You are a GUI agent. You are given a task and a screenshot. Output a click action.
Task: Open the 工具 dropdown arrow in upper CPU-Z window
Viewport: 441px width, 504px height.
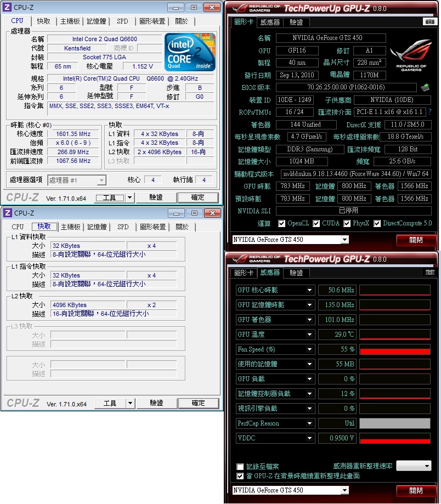129,197
